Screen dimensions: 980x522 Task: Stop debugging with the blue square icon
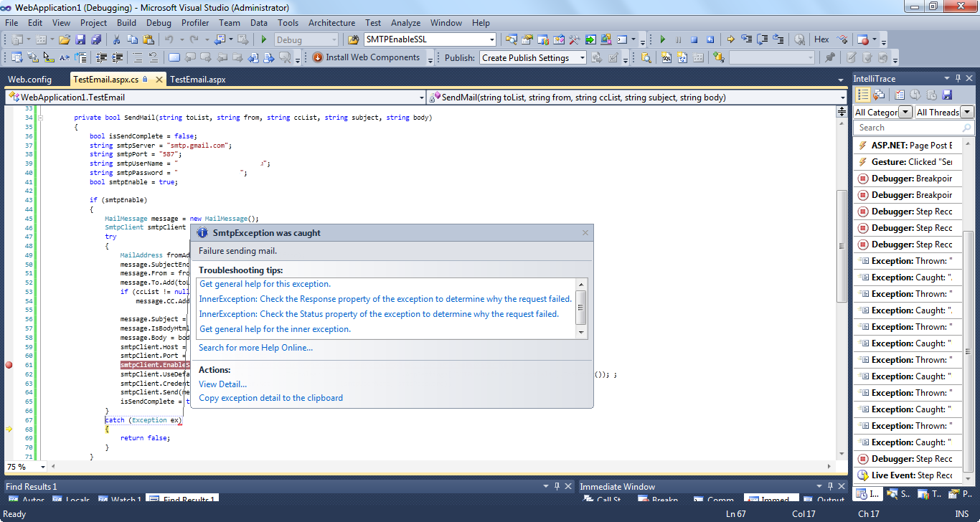tap(694, 39)
